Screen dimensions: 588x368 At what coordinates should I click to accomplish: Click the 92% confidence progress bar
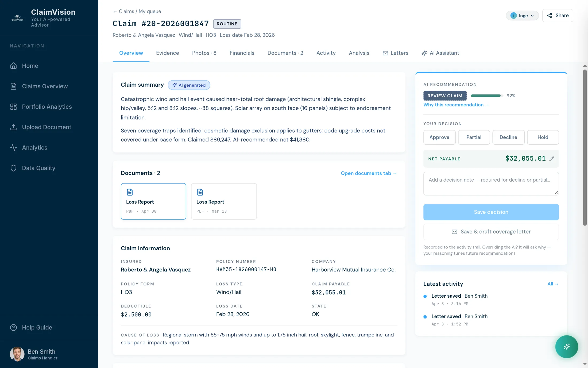(487, 96)
